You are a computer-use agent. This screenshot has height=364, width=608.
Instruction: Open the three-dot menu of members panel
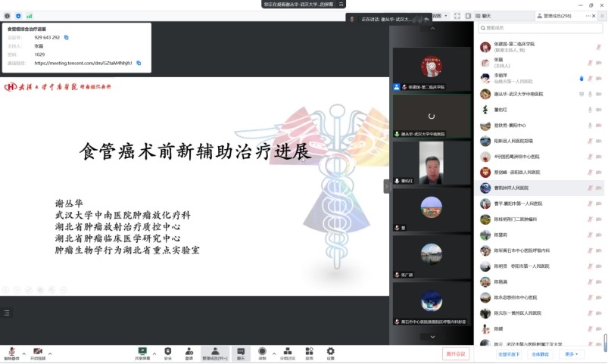[588, 16]
